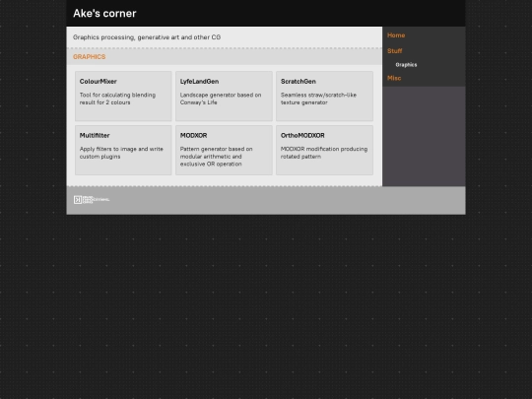Click the GRAPHICS section heading

[90, 57]
